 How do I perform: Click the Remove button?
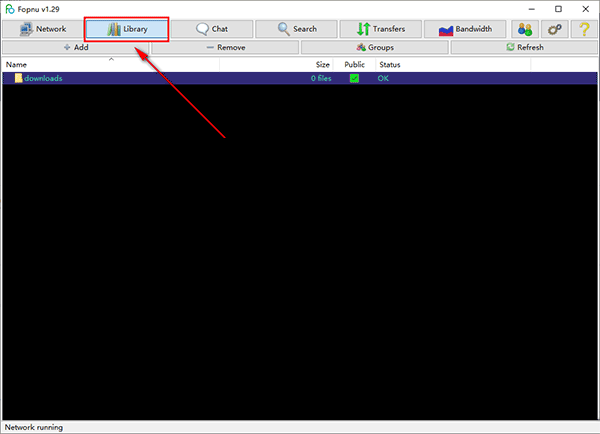(x=224, y=47)
